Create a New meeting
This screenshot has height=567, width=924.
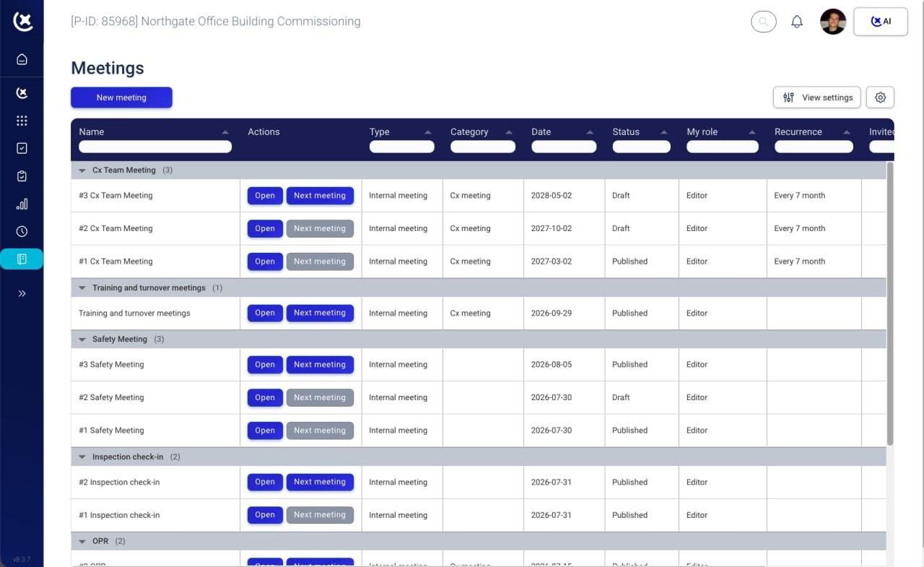pos(121,98)
